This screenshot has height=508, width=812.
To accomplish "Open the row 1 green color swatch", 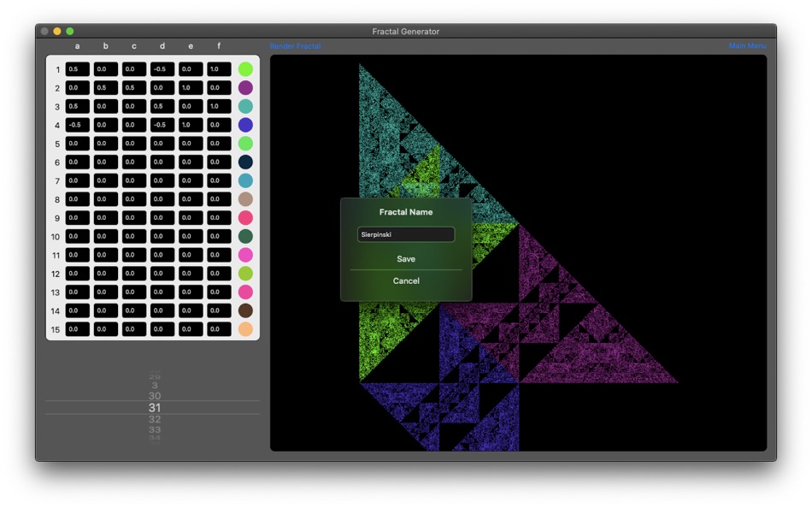I will (x=245, y=69).
